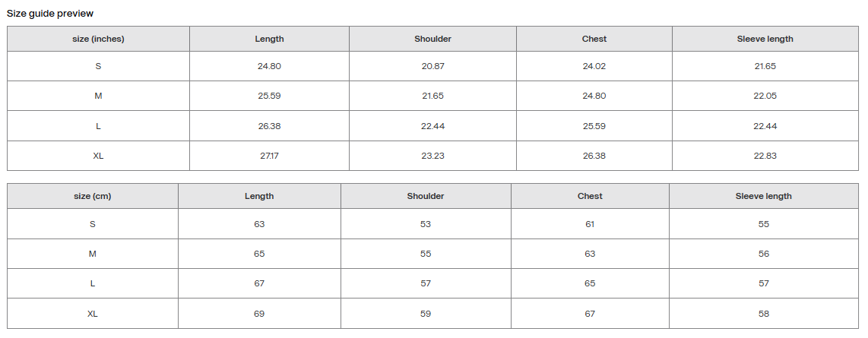
Task: Select the 53 cm shoulder cell for S
Action: (x=426, y=224)
